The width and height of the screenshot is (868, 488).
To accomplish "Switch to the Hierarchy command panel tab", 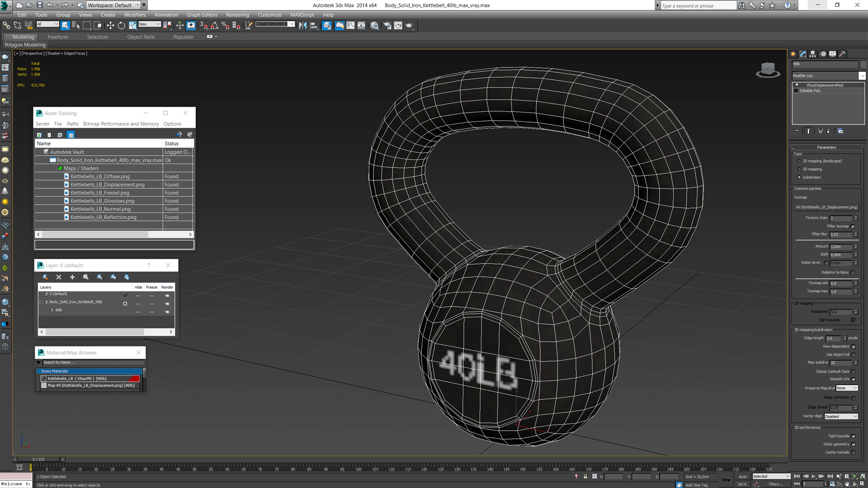I will coord(813,54).
